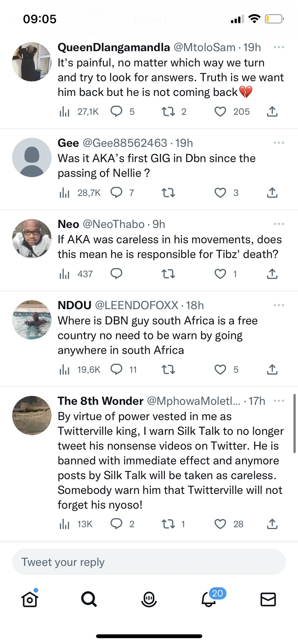
Task: Like QueenDlangamandla's tweet
Action: pyautogui.click(x=220, y=112)
